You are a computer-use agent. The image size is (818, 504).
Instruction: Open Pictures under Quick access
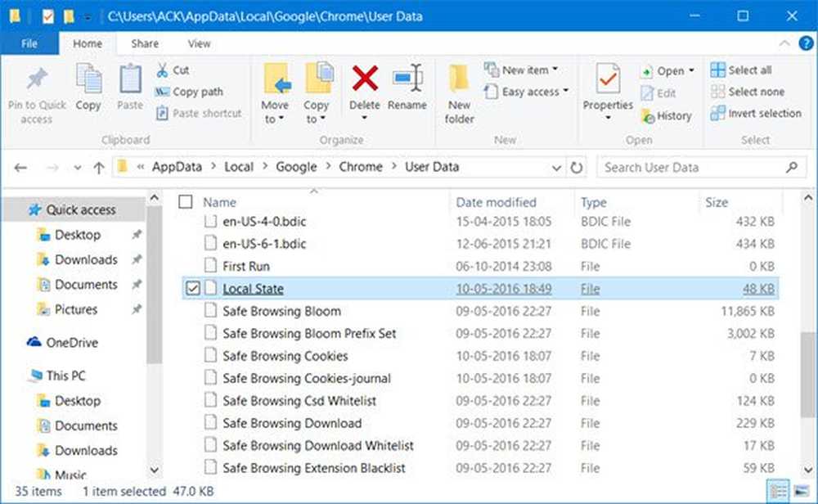point(75,309)
